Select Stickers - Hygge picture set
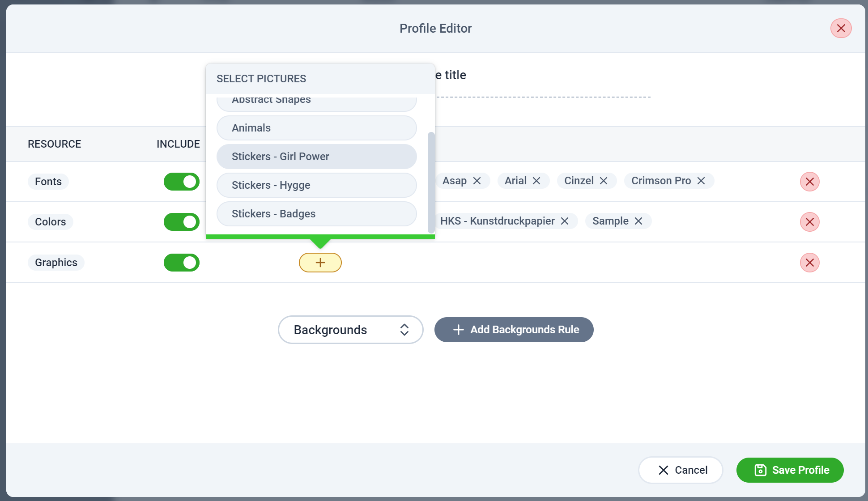 317,185
